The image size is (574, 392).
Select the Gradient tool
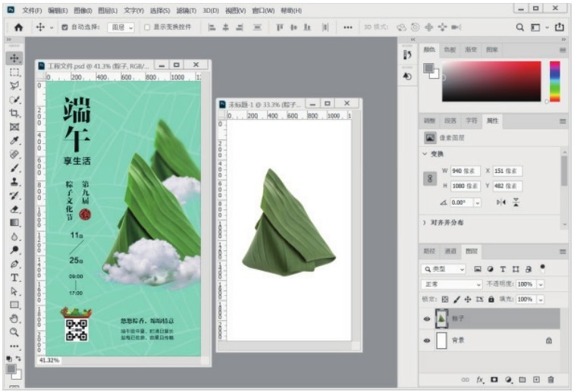click(x=14, y=223)
